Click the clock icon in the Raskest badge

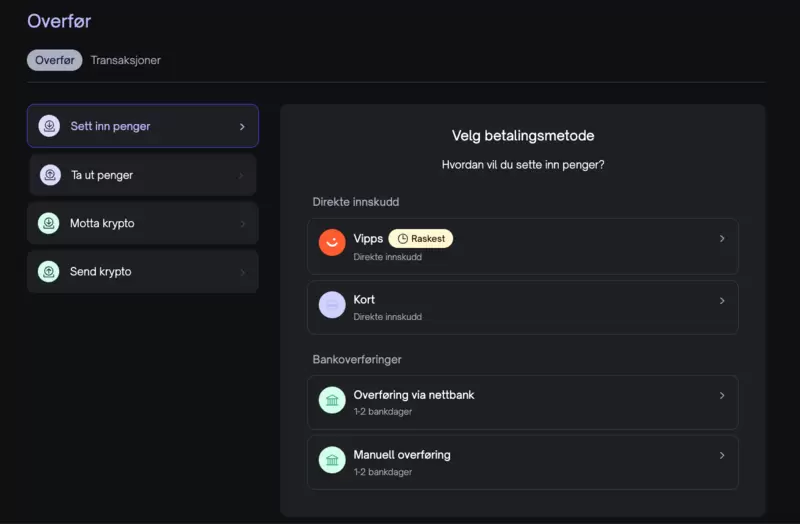(x=403, y=239)
